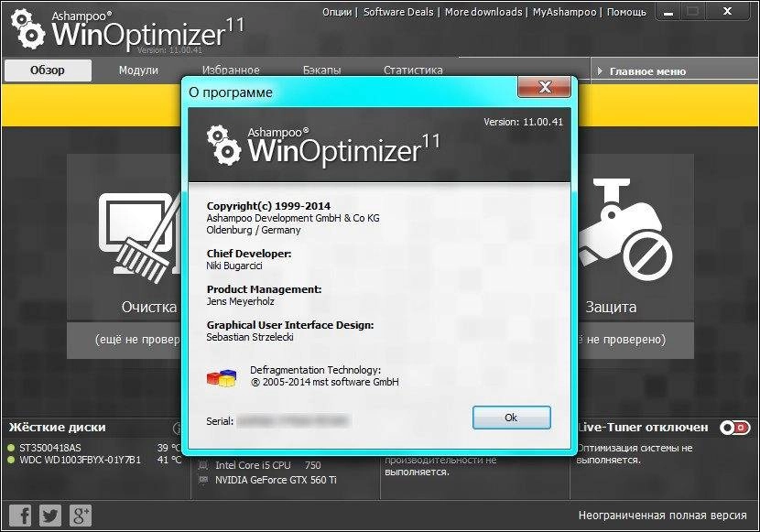The image size is (760, 532).
Task: Open the Facebook icon in the footer
Action: [x=20, y=515]
